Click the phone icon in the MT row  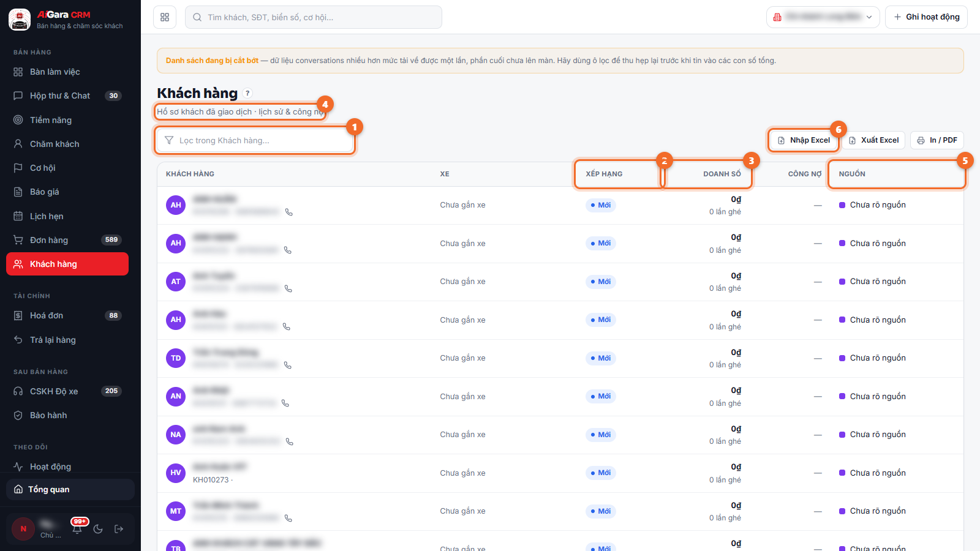[288, 518]
